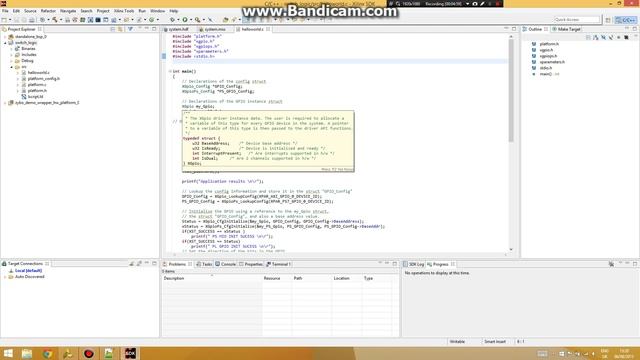
Task: Switch to the Make Target tab
Action: coord(566,29)
